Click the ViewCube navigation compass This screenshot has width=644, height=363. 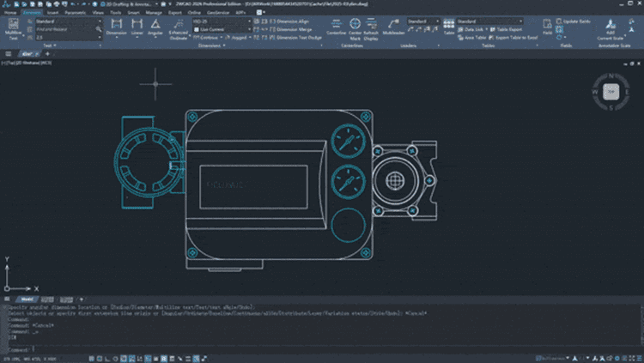click(x=611, y=92)
